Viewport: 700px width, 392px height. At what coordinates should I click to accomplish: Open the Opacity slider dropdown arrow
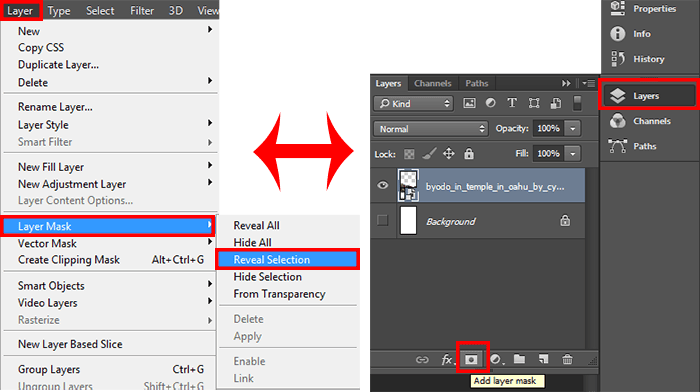coord(573,129)
